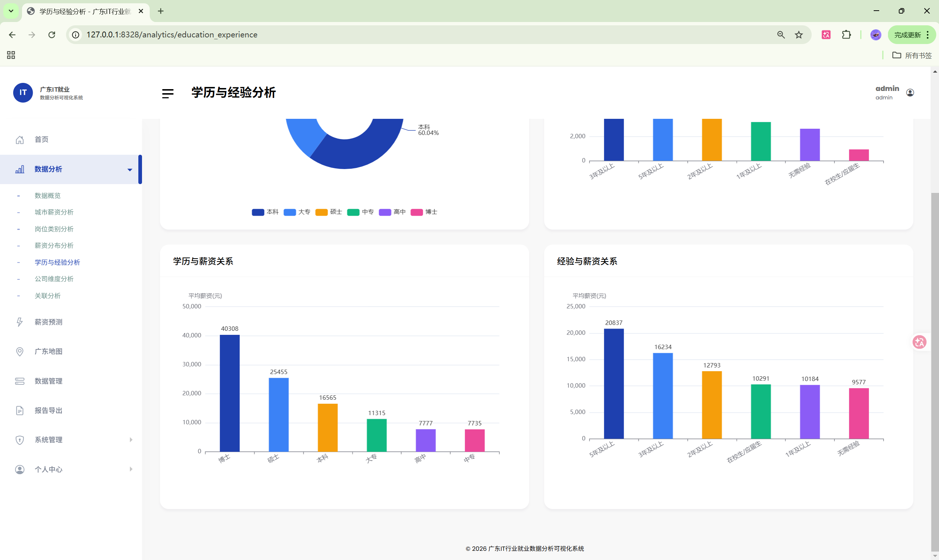Expand the 个人中心 submenu arrow
This screenshot has height=560, width=939.
click(x=131, y=469)
